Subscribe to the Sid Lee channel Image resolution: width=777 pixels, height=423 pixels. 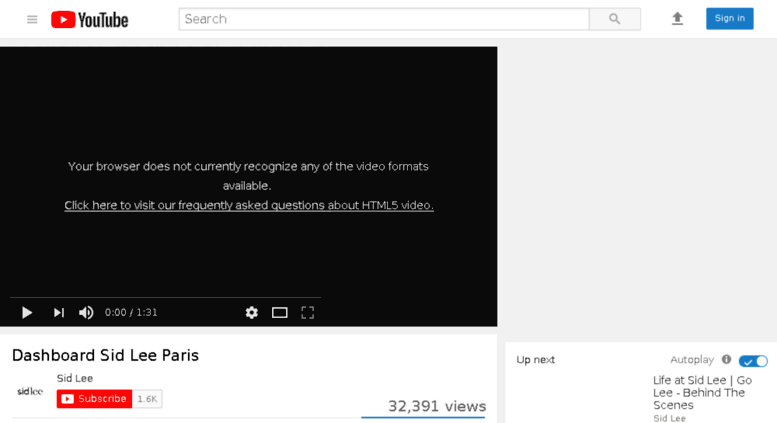(x=94, y=399)
